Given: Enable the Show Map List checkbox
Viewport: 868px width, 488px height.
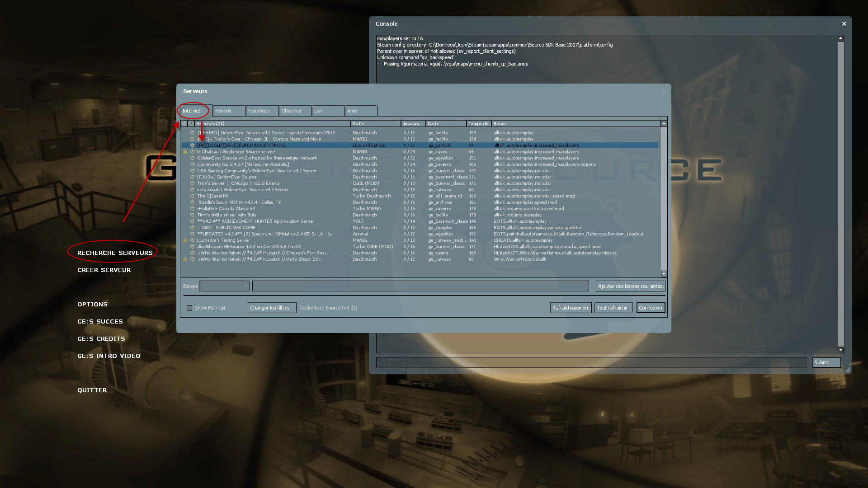Looking at the screenshot, I should [x=189, y=308].
